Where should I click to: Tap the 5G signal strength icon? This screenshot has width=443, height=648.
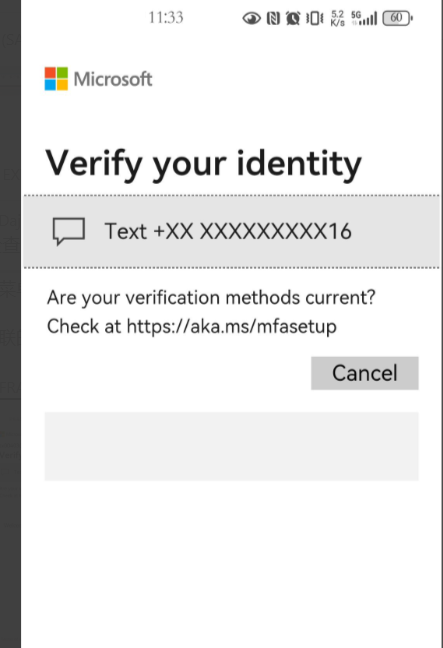click(x=364, y=18)
